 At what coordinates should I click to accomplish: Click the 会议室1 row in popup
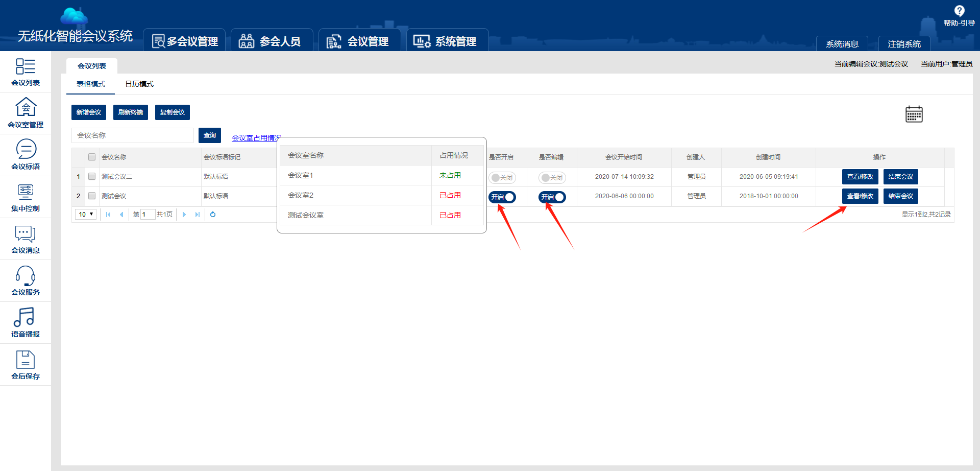point(382,175)
